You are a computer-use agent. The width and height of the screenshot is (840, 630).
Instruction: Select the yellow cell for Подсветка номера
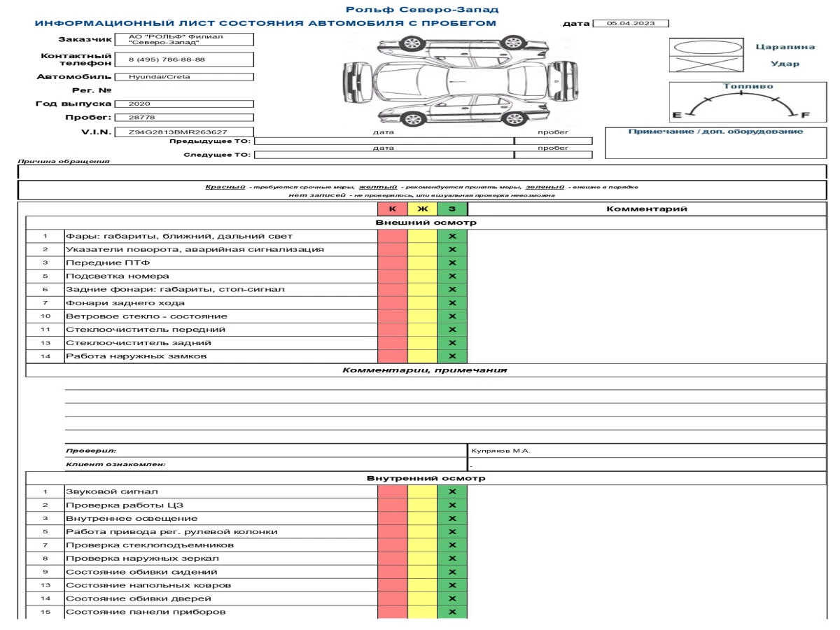point(421,276)
